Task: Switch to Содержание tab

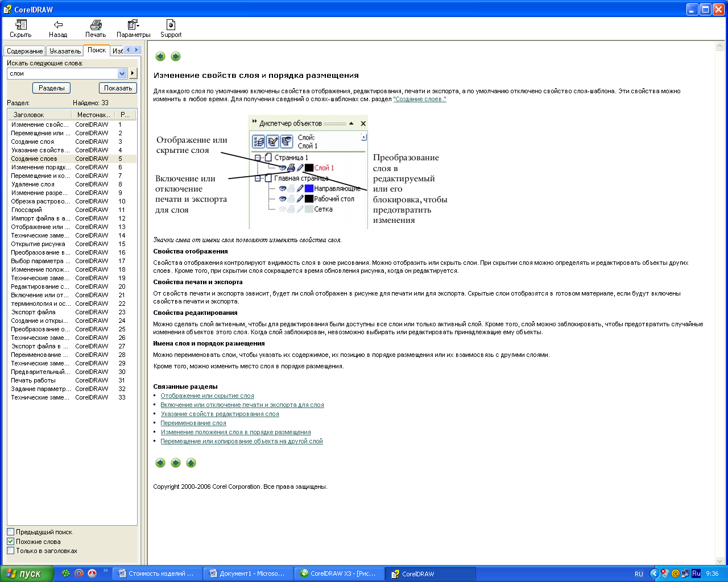Action: point(24,51)
